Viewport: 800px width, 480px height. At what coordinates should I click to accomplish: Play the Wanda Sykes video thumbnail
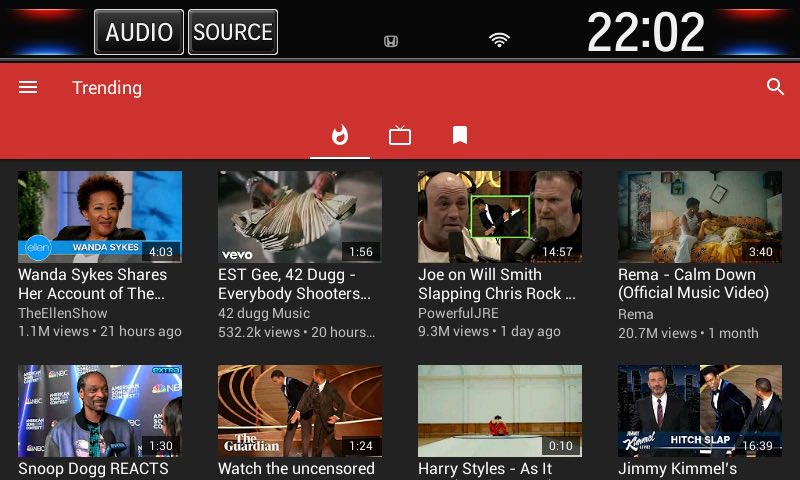click(100, 217)
